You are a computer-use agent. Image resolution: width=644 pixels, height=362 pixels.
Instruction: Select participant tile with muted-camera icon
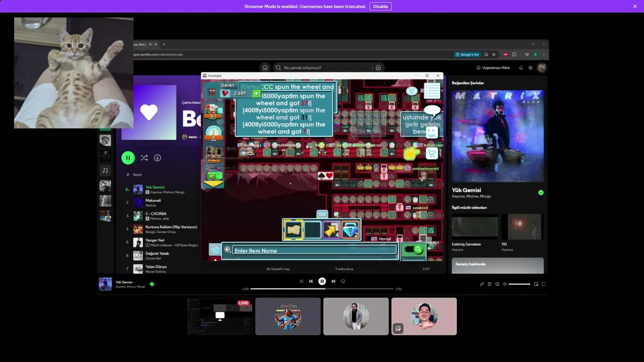(x=424, y=316)
